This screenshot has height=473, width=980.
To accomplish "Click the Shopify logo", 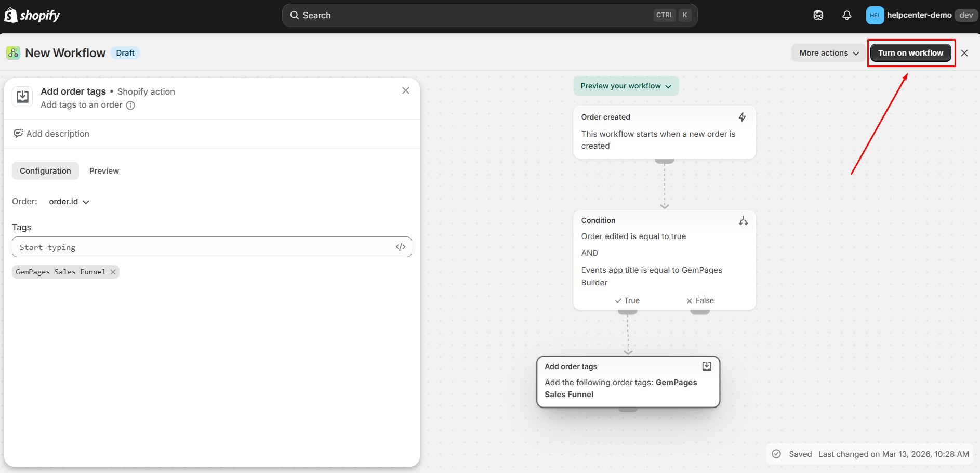I will pos(32,15).
